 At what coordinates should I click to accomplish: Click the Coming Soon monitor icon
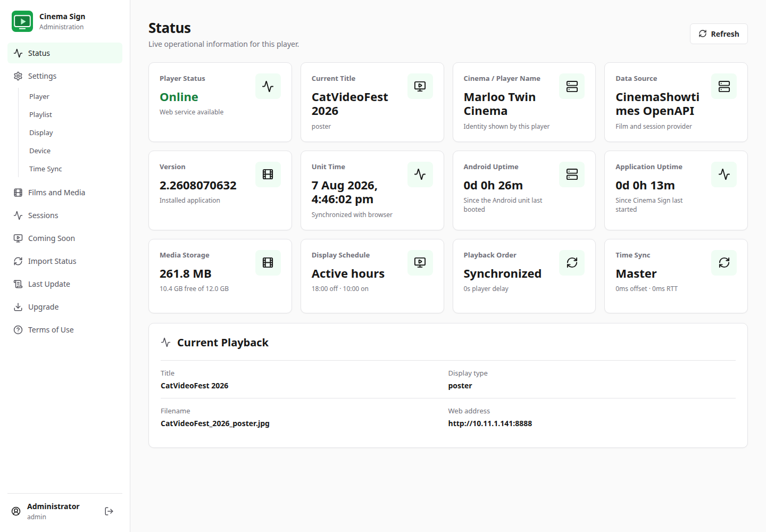point(18,238)
